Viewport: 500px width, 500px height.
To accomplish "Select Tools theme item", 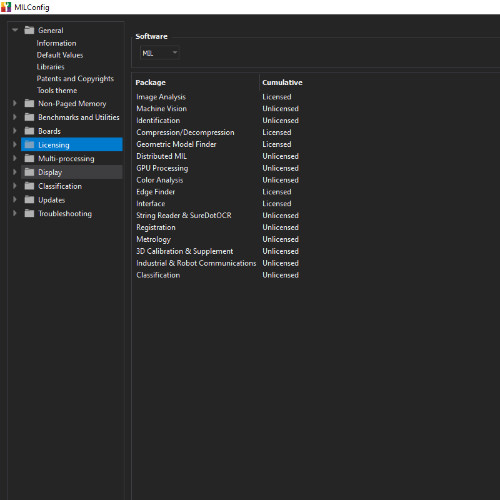I will (x=57, y=90).
